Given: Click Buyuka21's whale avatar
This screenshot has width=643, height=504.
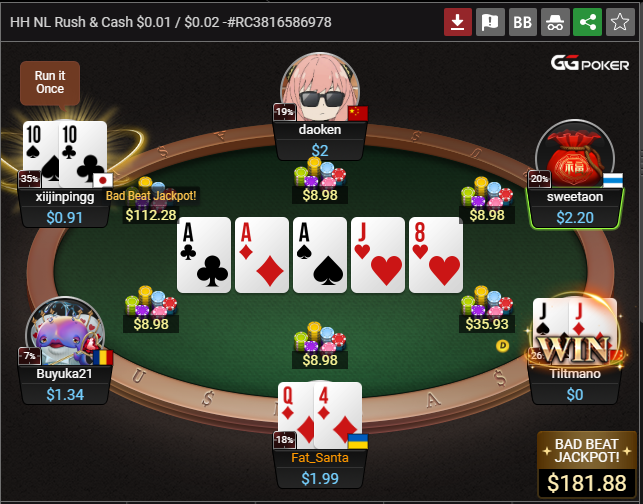Looking at the screenshot, I should coord(66,331).
